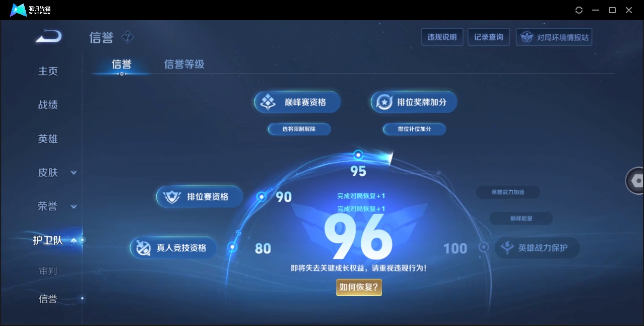This screenshot has height=326, width=644.
Task: Open 信誉 sub-item in the sidebar
Action: coord(48,299)
